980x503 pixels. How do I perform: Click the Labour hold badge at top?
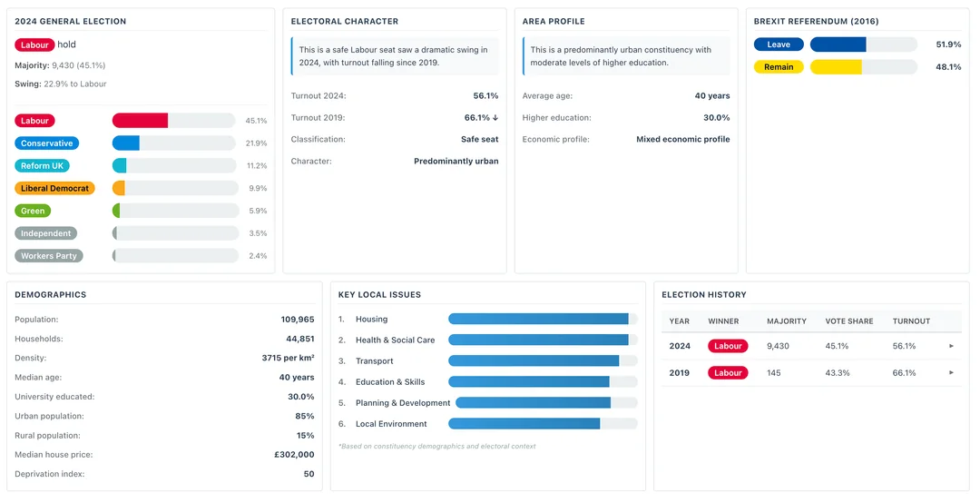click(x=34, y=44)
